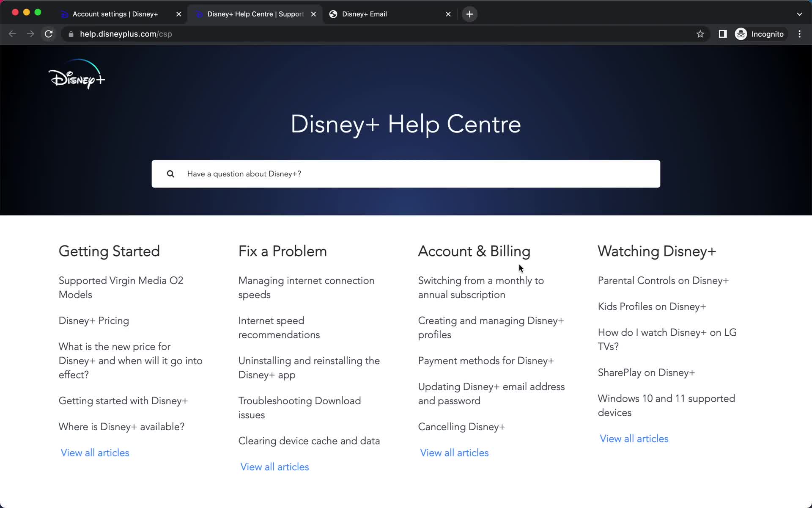
Task: Open Uninstalling and reinstalling the app article
Action: pyautogui.click(x=309, y=368)
